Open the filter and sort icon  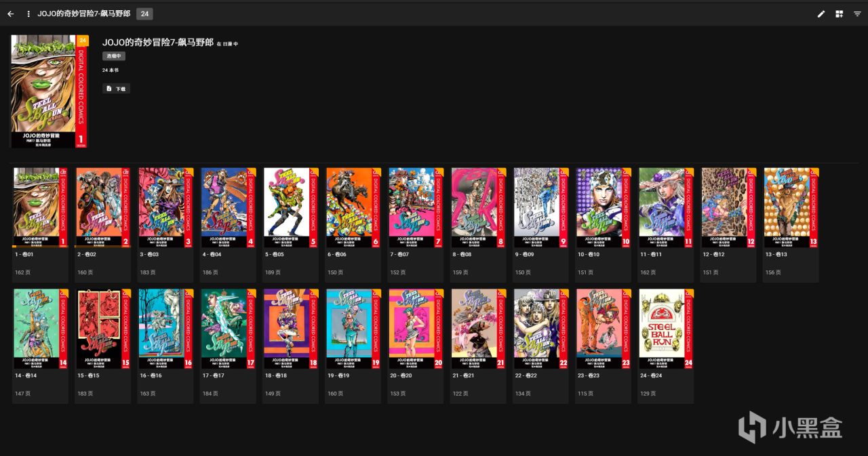click(x=857, y=14)
